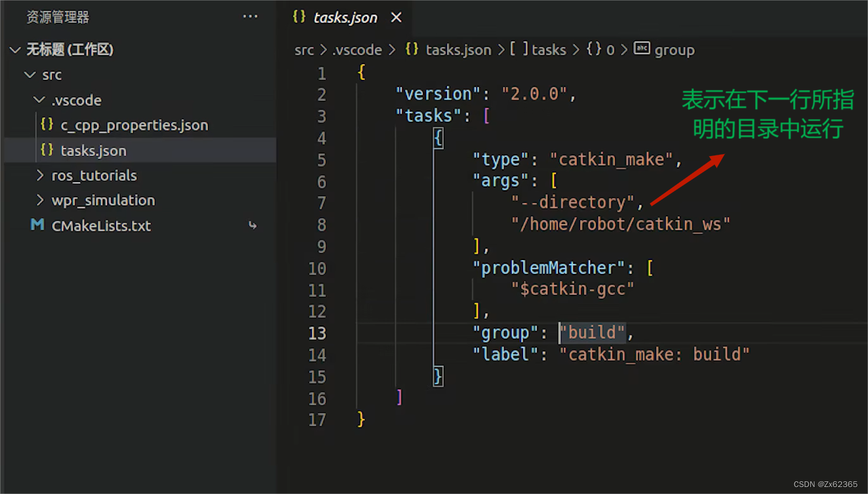Open the c_cpp_properties.json file icon
868x494 pixels.
[x=47, y=125]
